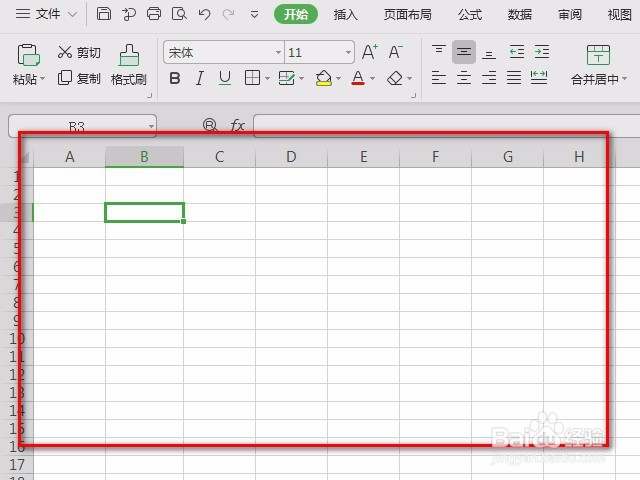Align text to top
This screenshot has width=640, height=480.
point(439,52)
